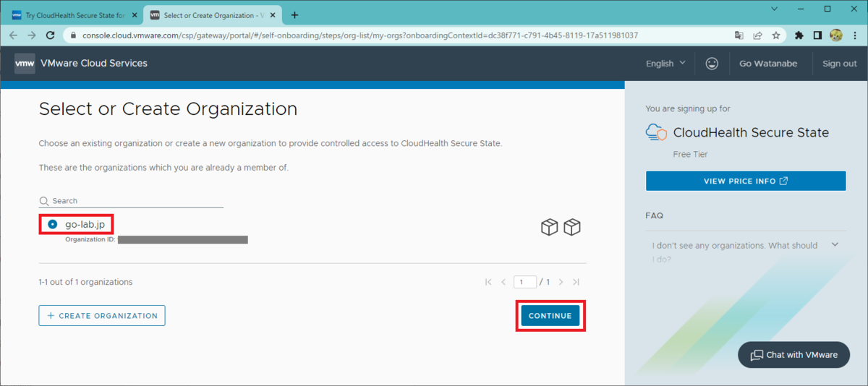Click the second service cube icon

pos(573,227)
